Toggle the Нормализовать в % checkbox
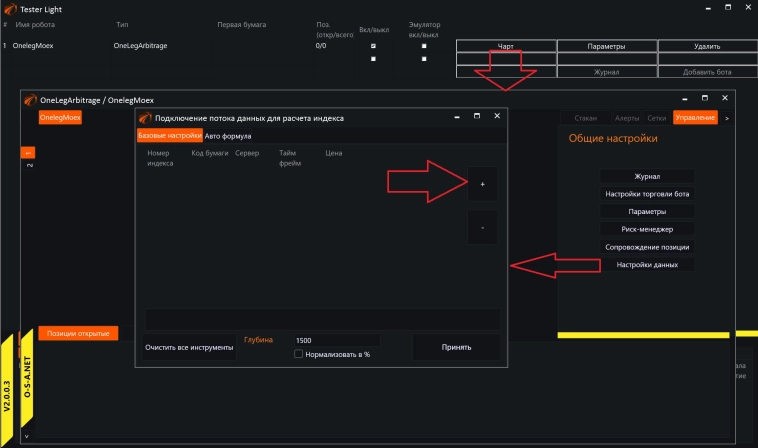The image size is (758, 448). (x=298, y=354)
